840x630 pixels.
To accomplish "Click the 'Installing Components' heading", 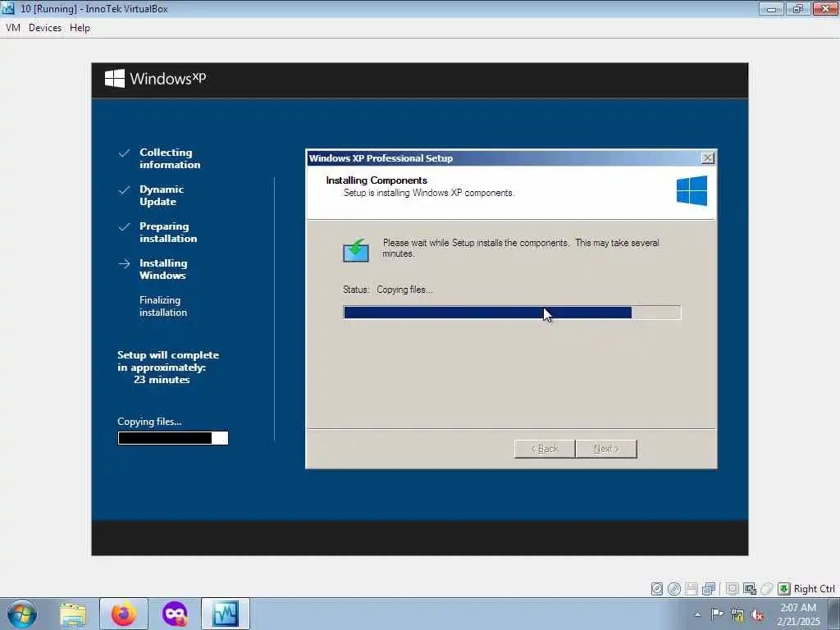I will [377, 180].
